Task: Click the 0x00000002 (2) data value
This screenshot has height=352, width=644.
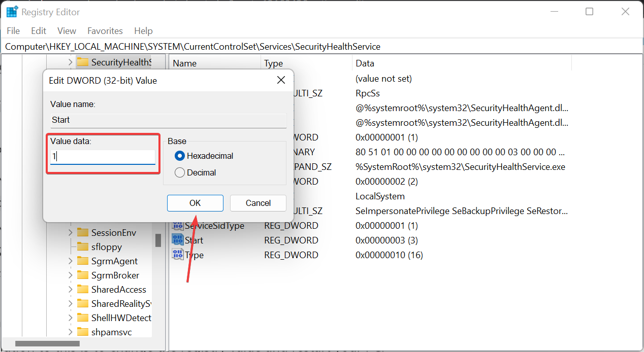Action: [x=387, y=181]
